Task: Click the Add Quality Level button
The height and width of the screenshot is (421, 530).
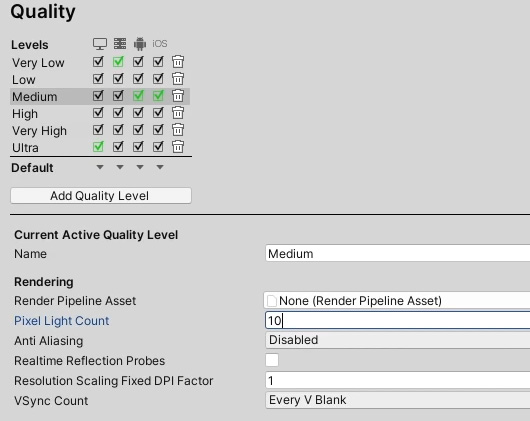Action: (101, 196)
